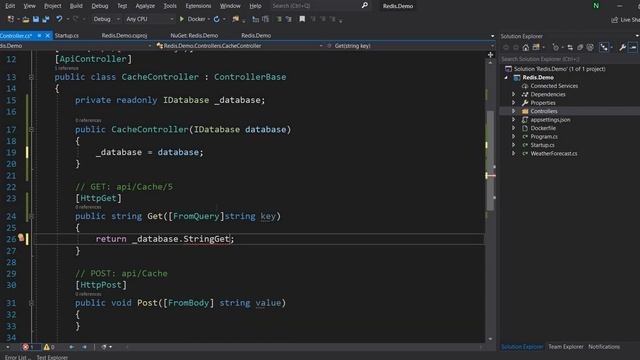Collapse the Post method outlining box
This screenshot has width=640, height=360.
[x=31, y=303]
